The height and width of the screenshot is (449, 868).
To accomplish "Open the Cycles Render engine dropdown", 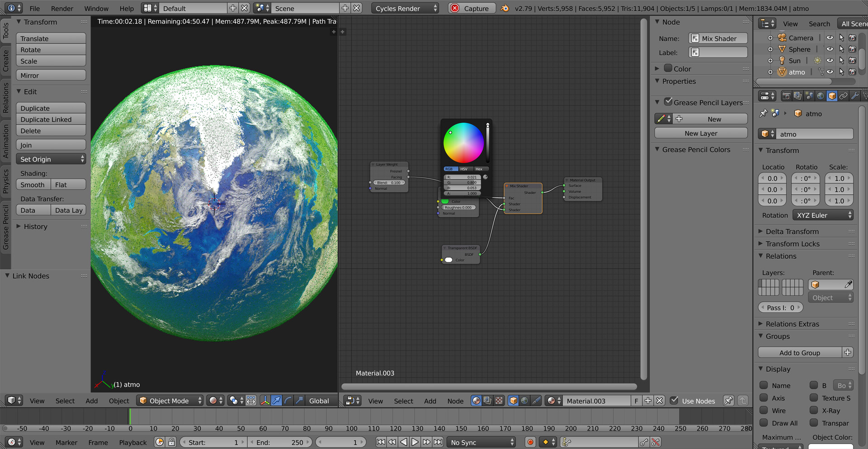I will click(401, 8).
